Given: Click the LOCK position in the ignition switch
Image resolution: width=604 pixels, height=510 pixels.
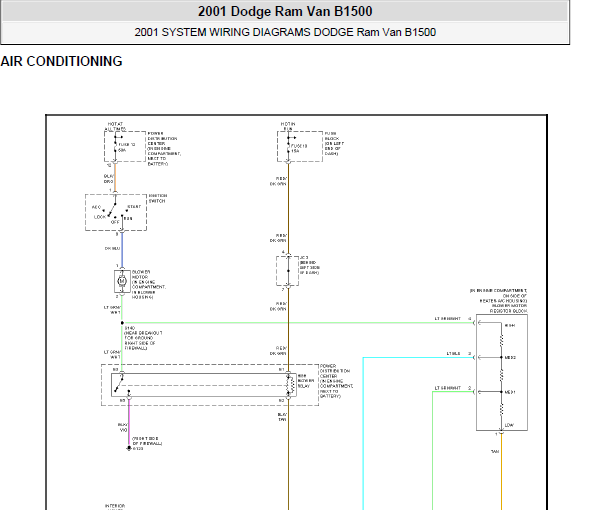Looking at the screenshot, I should click(x=100, y=217).
